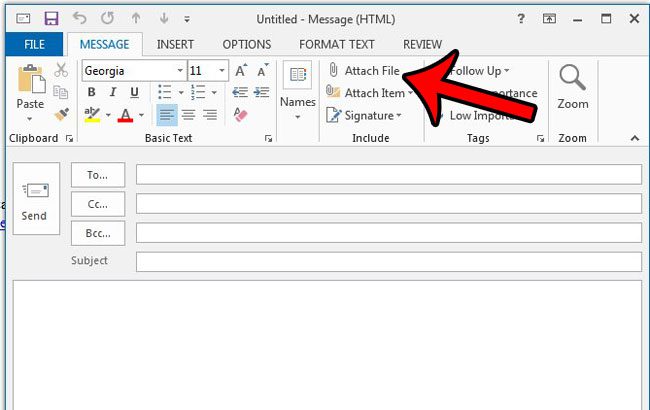
Task: Switch to the INSERT tab
Action: (x=175, y=44)
